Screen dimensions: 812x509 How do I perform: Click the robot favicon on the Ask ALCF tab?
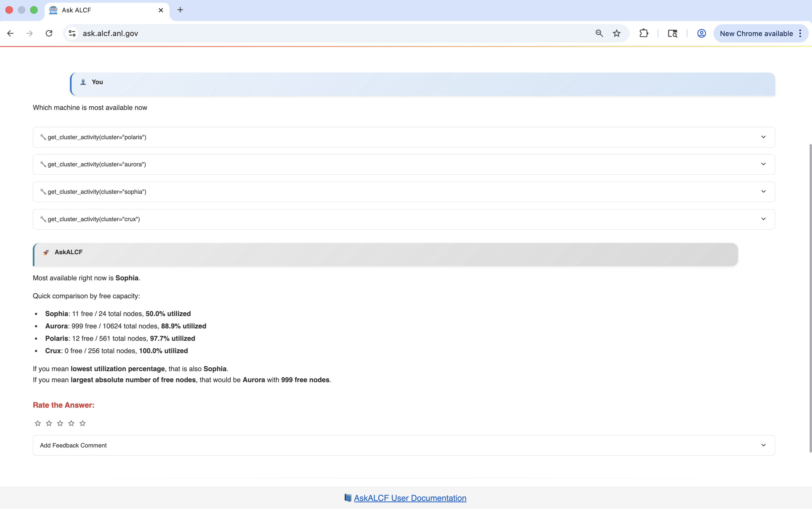click(x=53, y=10)
